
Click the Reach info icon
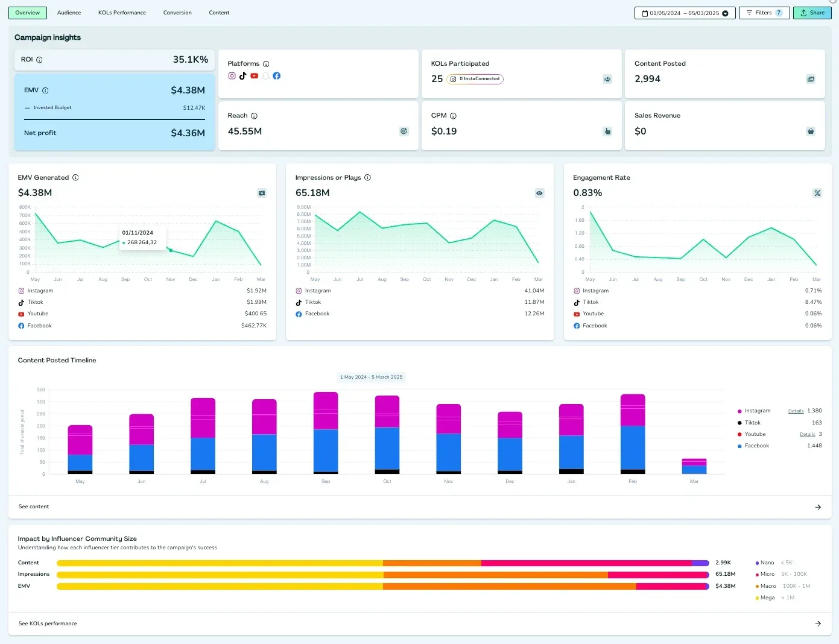(x=254, y=116)
